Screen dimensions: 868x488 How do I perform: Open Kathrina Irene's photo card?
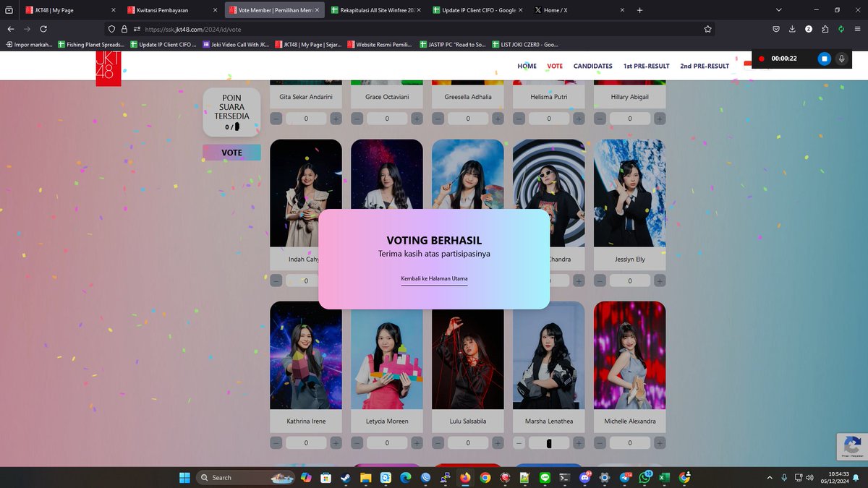pyautogui.click(x=306, y=356)
